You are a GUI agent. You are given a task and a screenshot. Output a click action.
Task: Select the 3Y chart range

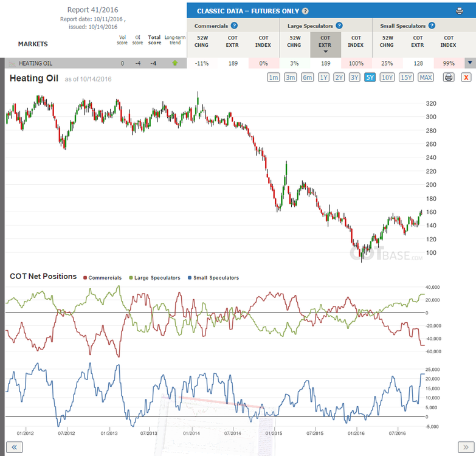click(354, 77)
